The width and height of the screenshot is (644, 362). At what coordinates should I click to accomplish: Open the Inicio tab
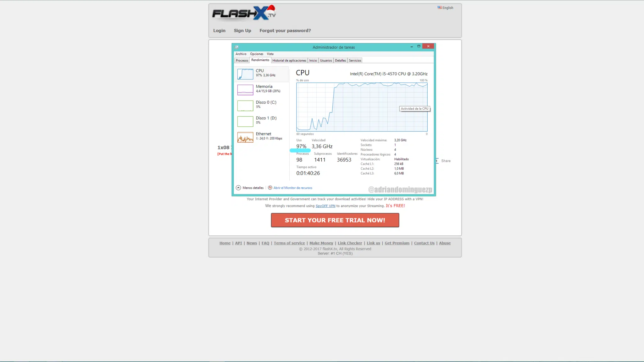pos(313,60)
